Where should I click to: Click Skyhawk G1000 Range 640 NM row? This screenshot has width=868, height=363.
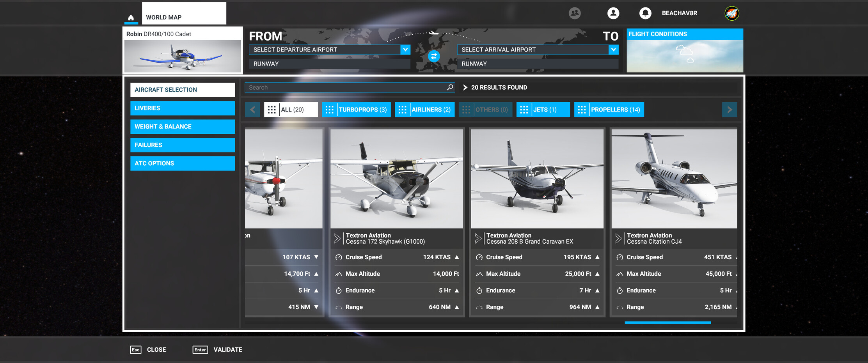397,307
